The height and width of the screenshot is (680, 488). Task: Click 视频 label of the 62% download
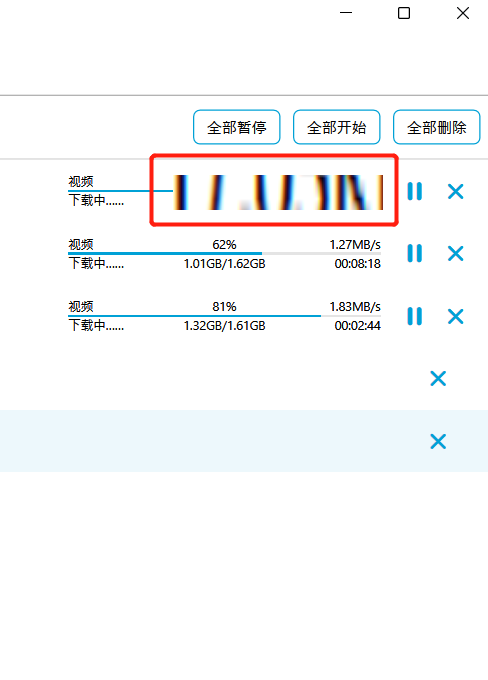pos(81,245)
